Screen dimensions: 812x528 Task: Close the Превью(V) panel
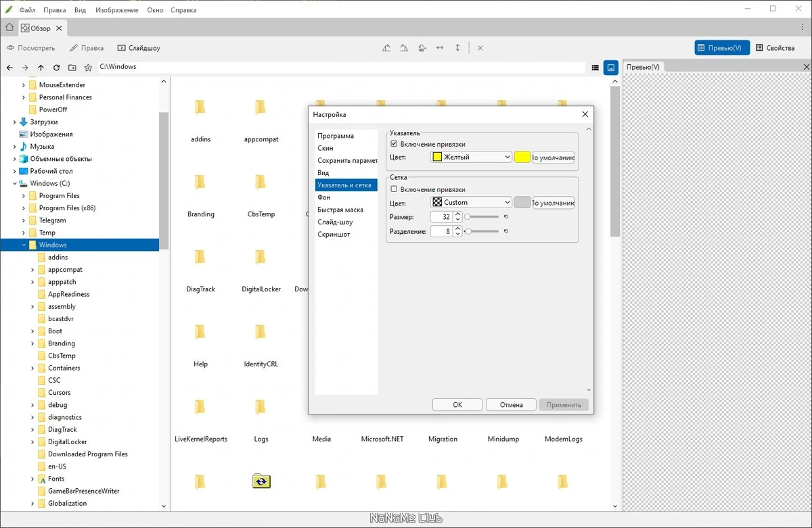[806, 67]
